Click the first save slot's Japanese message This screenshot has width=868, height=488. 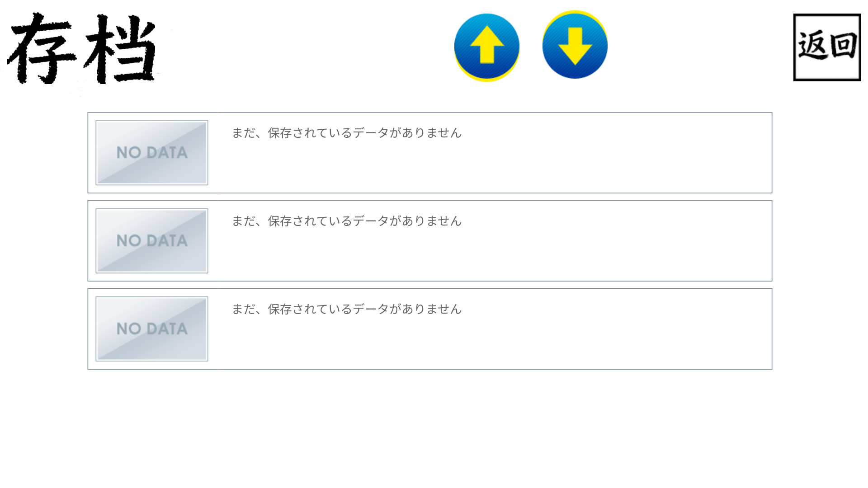[x=346, y=133]
